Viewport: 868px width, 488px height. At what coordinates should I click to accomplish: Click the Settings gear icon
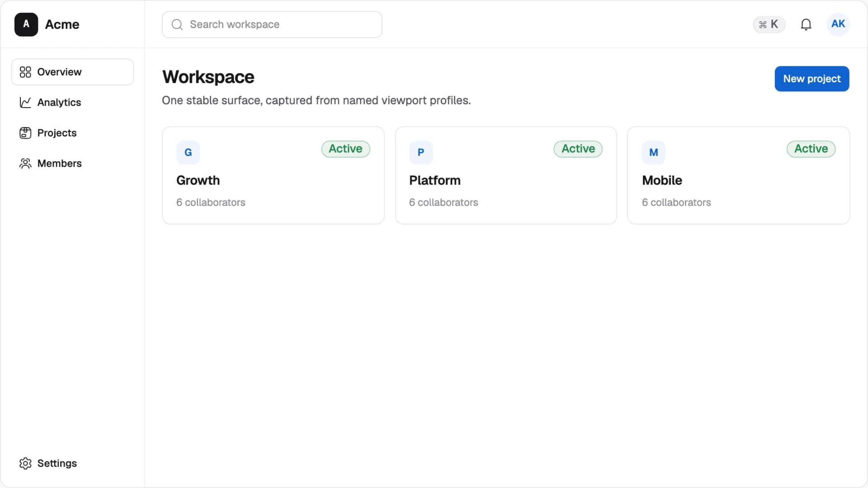(25, 463)
